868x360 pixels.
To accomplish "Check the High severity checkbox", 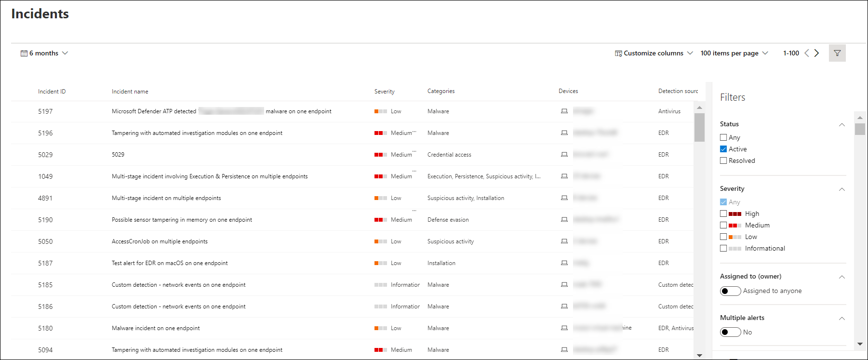I will pos(723,213).
